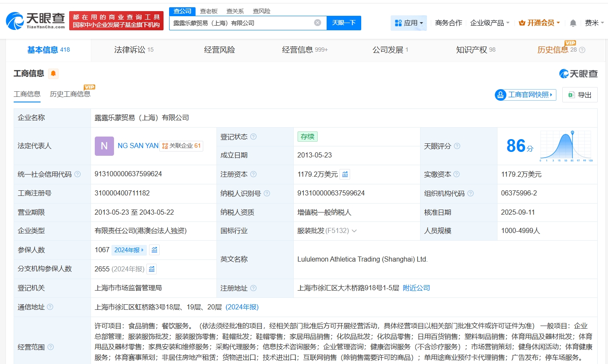Image resolution: width=608 pixels, height=364 pixels.
Task: Select the 历史工商信息 sub-tab
Action: pyautogui.click(x=70, y=94)
